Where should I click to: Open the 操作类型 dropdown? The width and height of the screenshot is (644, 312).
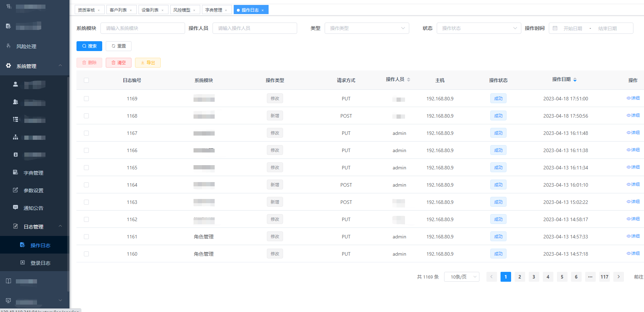click(x=367, y=28)
